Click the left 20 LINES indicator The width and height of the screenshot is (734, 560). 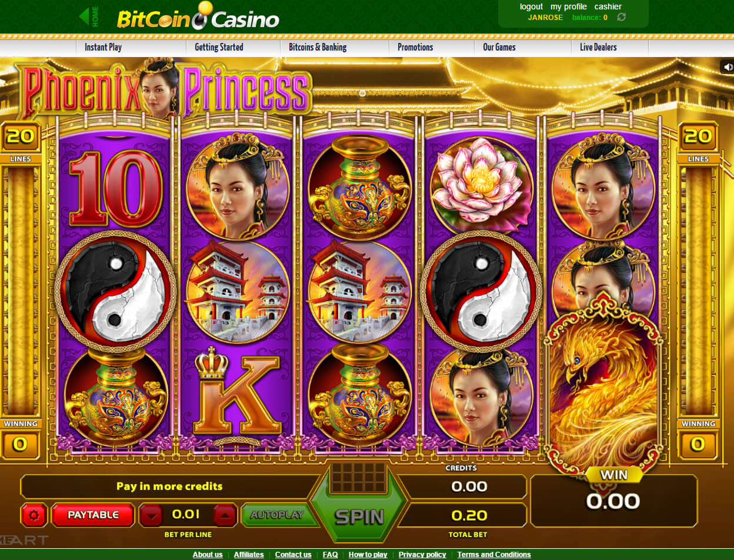[20, 142]
